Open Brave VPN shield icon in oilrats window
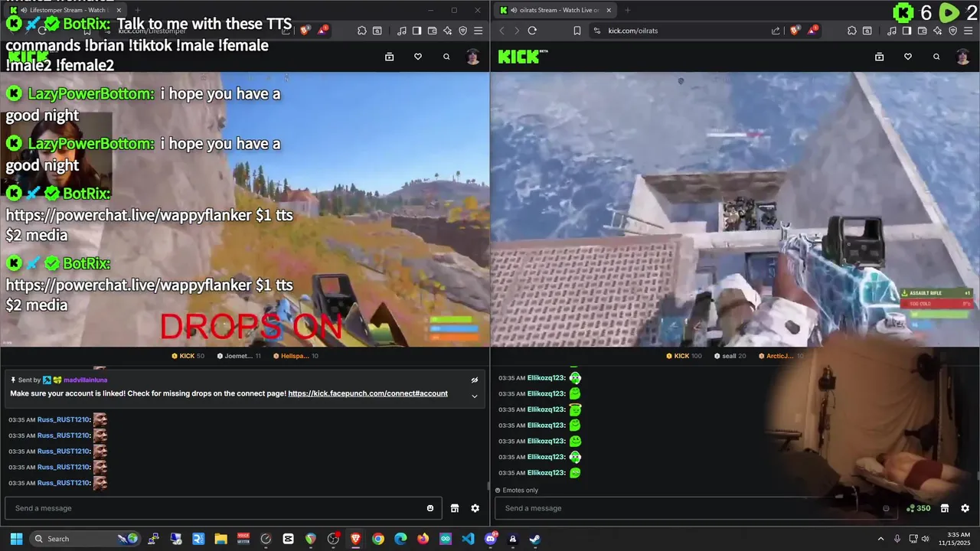 click(952, 31)
